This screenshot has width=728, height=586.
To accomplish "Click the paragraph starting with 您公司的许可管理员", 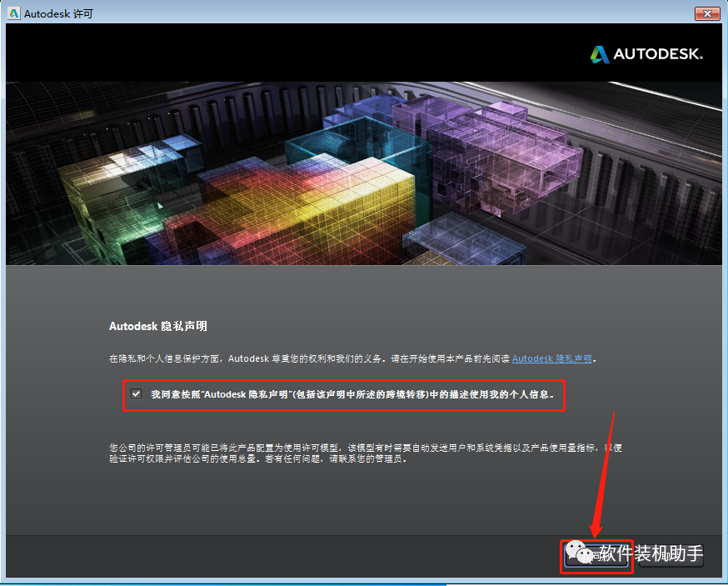I will point(366,453).
